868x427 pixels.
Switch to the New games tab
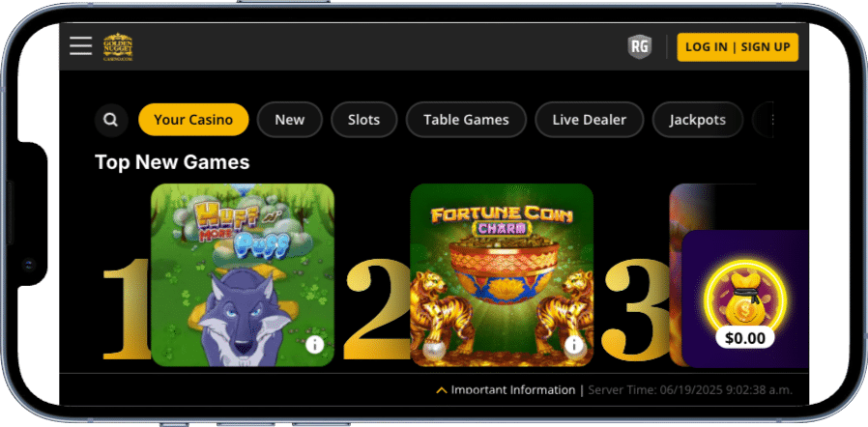pyautogui.click(x=290, y=120)
